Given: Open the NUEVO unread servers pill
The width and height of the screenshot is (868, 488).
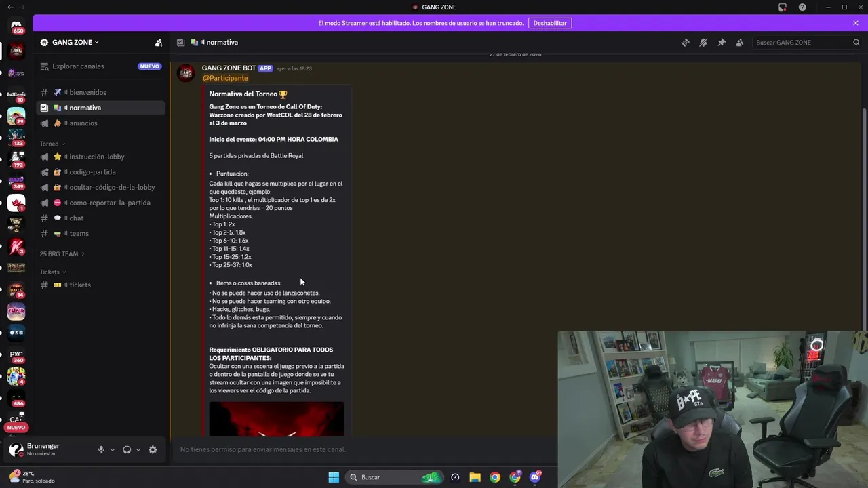Looking at the screenshot, I should (16, 428).
